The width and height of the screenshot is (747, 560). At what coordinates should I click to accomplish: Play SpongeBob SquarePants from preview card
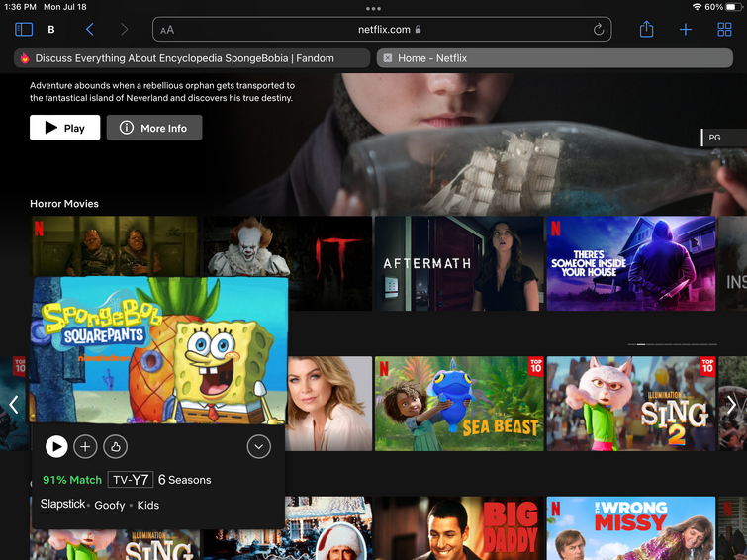[56, 446]
